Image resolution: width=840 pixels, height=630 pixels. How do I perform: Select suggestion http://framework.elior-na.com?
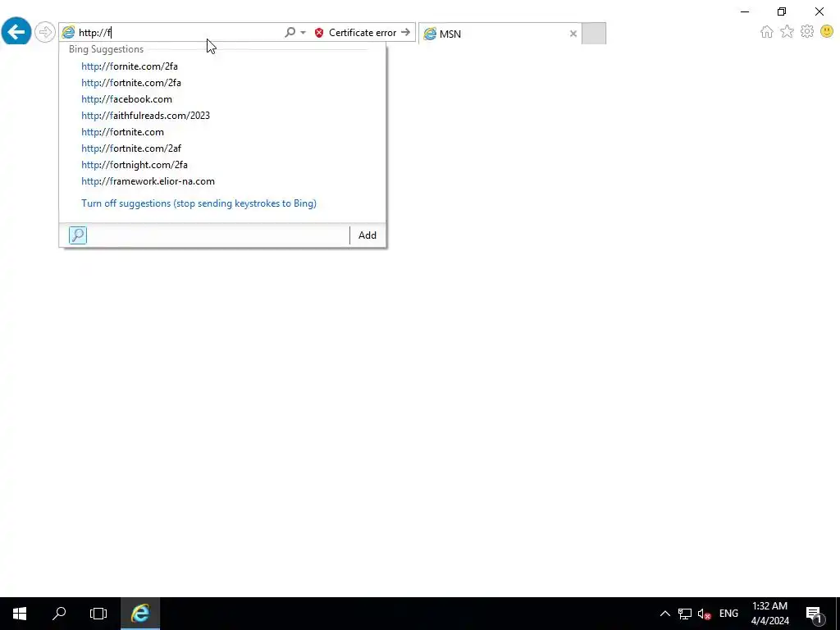click(x=148, y=181)
